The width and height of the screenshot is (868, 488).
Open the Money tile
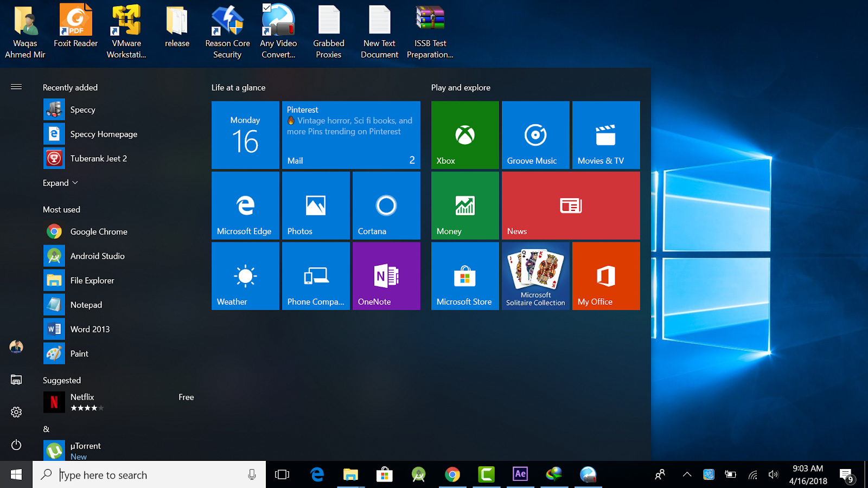coord(465,206)
